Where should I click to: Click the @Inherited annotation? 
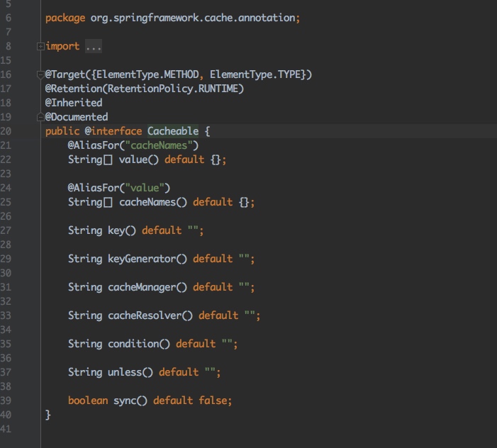click(74, 103)
